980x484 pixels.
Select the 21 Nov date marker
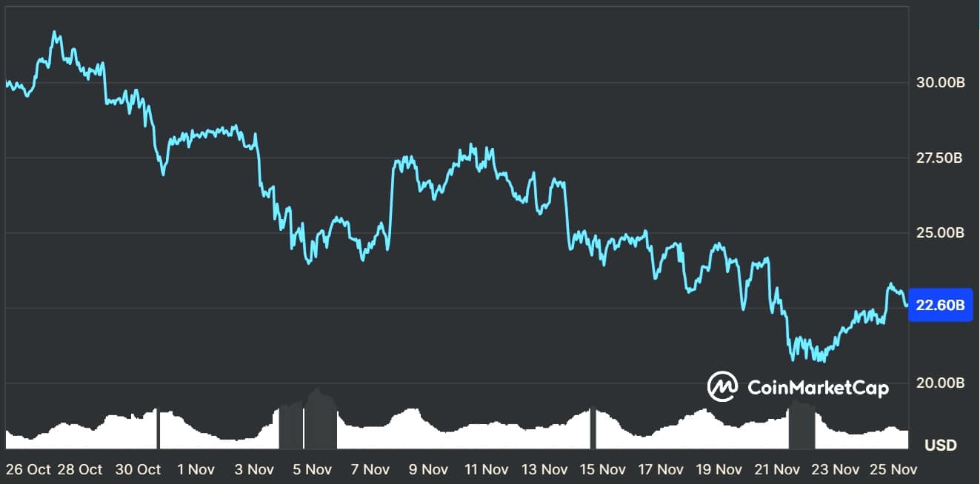pos(777,469)
